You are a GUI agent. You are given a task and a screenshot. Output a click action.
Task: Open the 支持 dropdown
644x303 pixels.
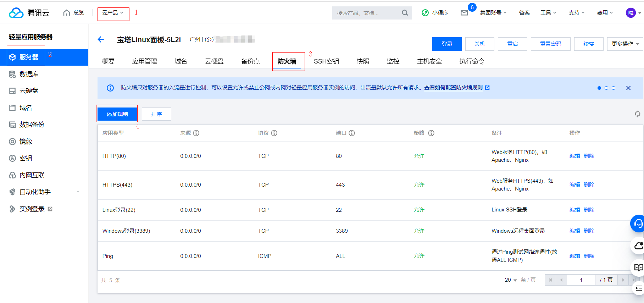click(x=577, y=13)
